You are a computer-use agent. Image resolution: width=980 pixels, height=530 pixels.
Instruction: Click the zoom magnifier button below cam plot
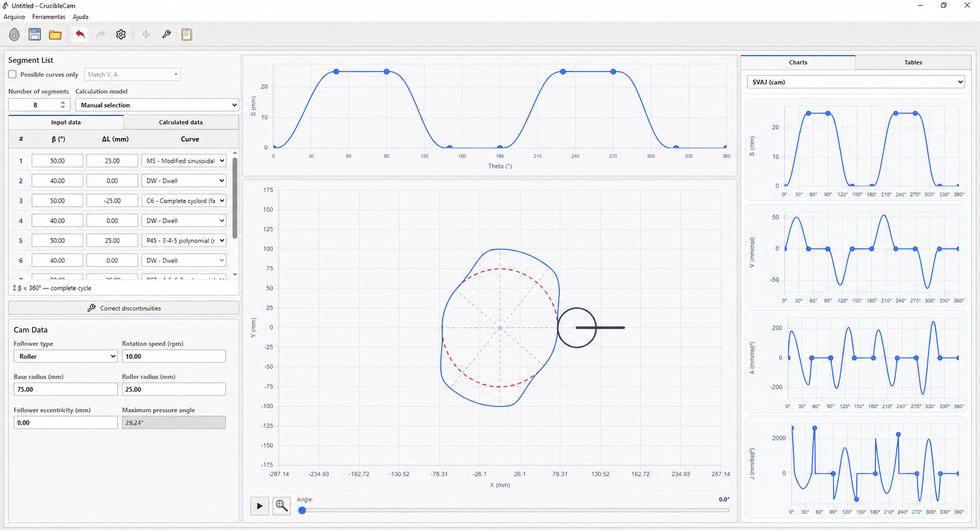(x=281, y=506)
